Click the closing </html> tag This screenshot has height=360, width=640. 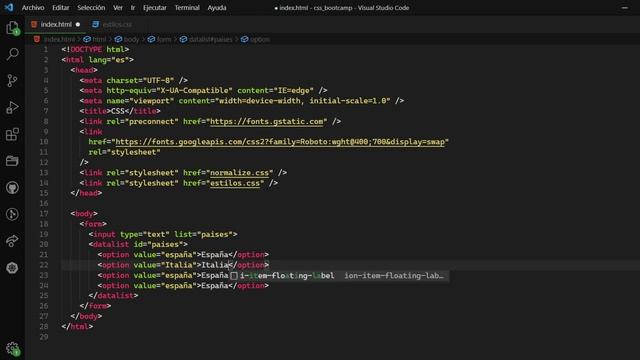(x=77, y=327)
